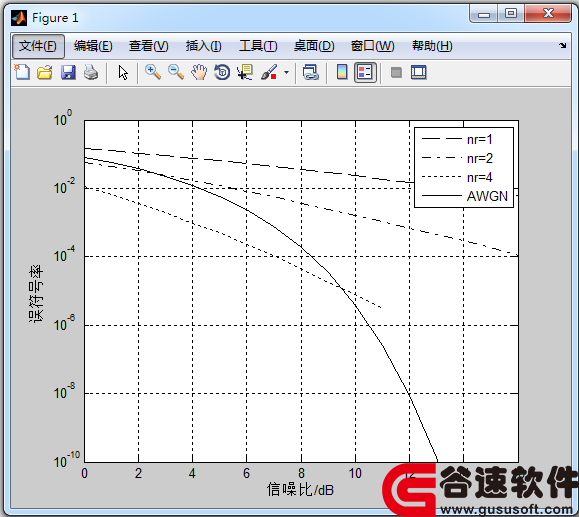This screenshot has height=517, width=579.
Task: Open the 工具(T) menu
Action: tap(258, 46)
